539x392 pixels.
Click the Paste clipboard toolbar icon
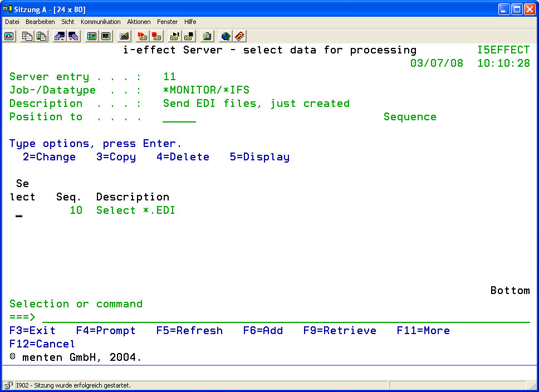[41, 36]
